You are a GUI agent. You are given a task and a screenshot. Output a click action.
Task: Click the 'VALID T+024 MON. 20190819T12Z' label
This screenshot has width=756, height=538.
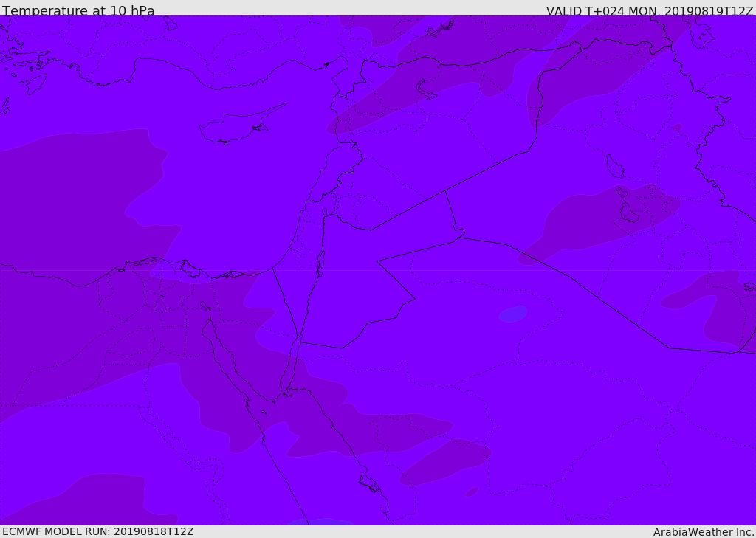coord(650,10)
